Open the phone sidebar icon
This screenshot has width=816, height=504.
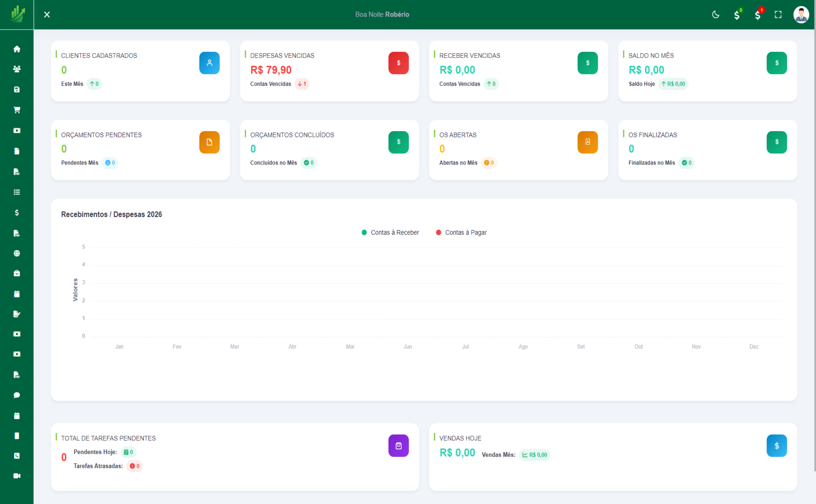(x=17, y=456)
